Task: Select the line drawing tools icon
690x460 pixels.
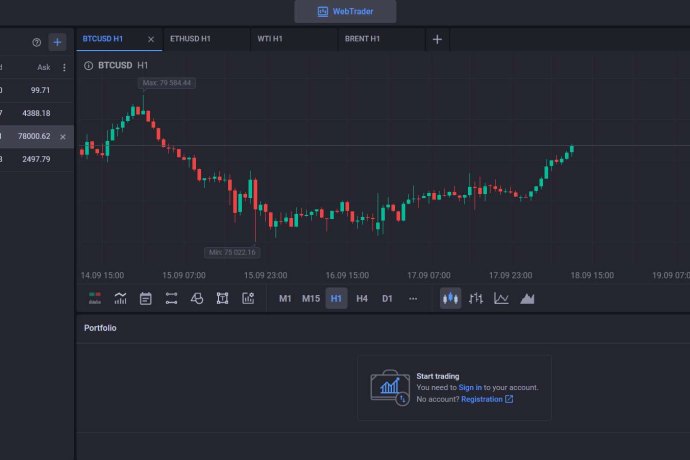Action: point(171,298)
